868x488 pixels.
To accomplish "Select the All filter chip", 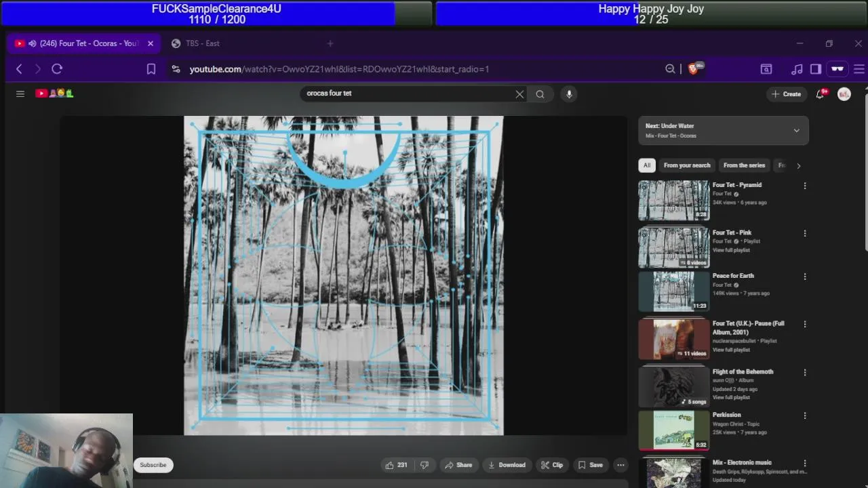I will click(x=647, y=165).
